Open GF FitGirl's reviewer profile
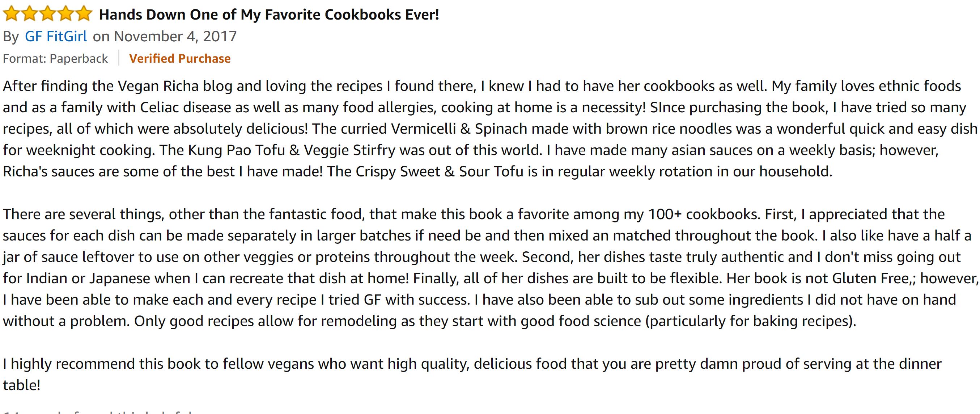980x414 pixels. [x=56, y=37]
